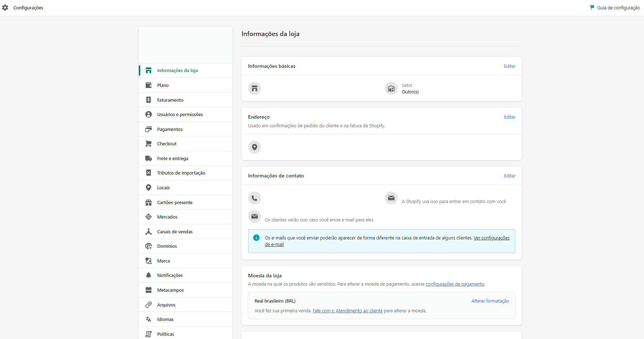Screen dimensions: 644x339
Task: Click the Frete e entrega truck icon
Action: tap(148, 158)
